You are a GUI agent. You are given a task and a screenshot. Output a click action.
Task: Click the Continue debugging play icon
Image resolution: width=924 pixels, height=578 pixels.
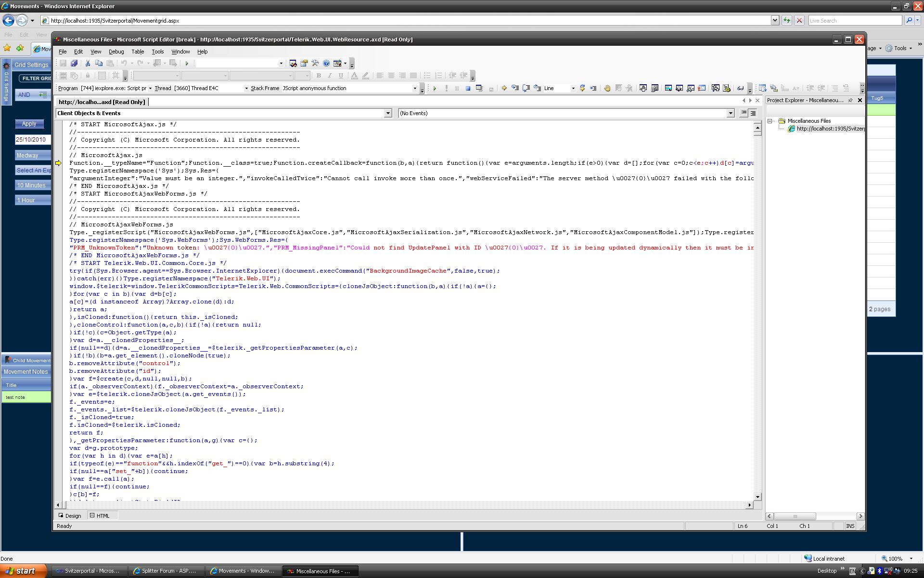coord(435,89)
